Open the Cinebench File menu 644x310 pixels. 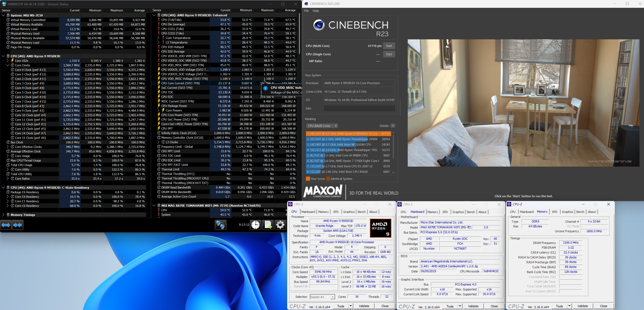point(306,11)
